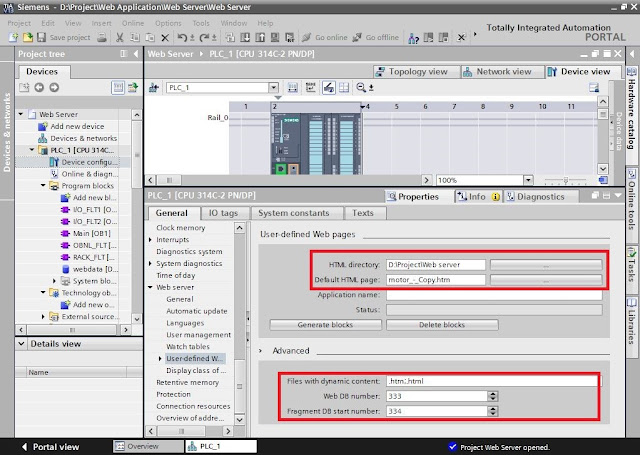
Task: Open the PLC_1 device selector dropdown
Action: tap(273, 88)
